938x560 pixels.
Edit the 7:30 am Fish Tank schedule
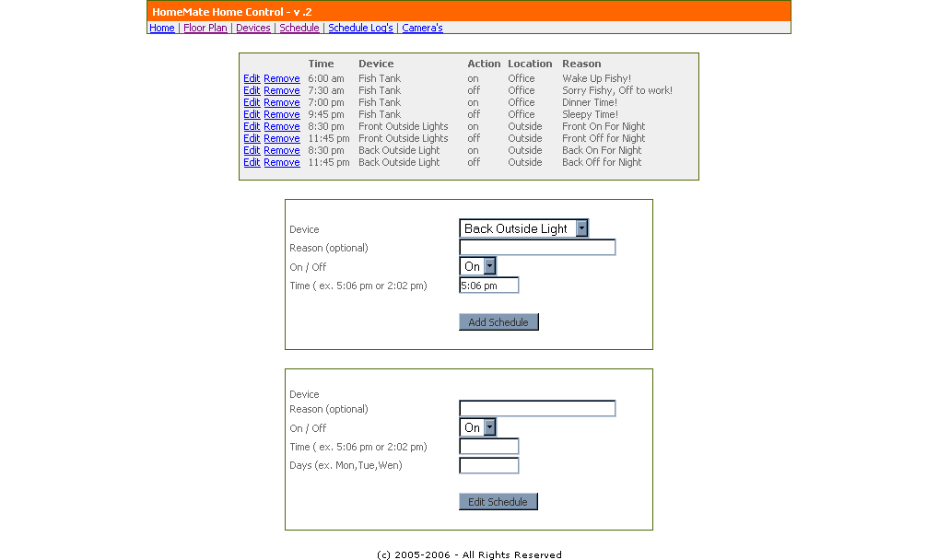click(x=252, y=90)
